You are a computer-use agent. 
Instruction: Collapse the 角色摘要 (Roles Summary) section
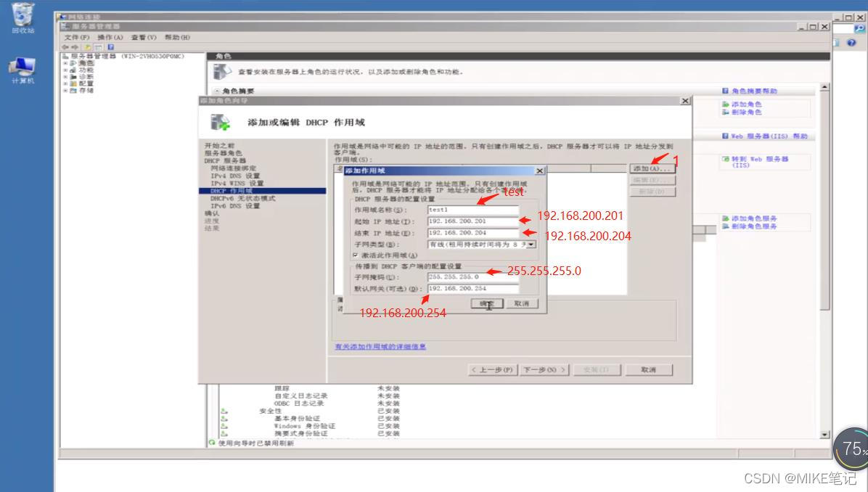click(x=217, y=91)
